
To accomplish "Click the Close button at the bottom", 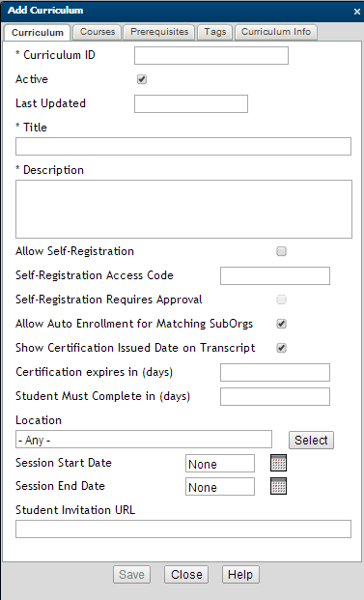I will click(186, 574).
